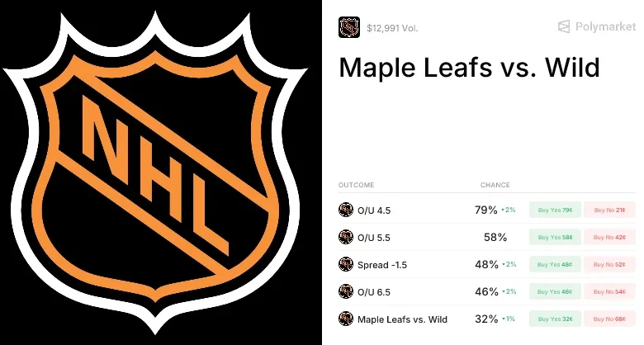Buy Yes 48¢ for Spread -1.5
The width and height of the screenshot is (644, 345).
click(555, 264)
